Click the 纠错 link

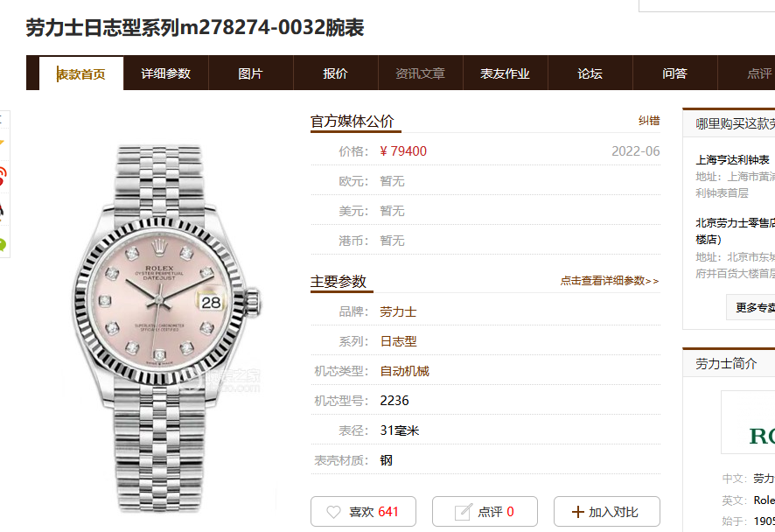pos(649,121)
